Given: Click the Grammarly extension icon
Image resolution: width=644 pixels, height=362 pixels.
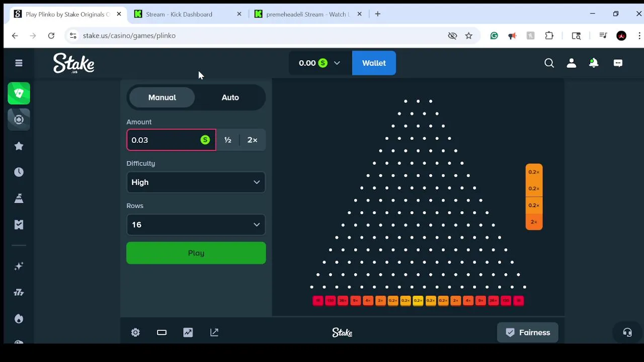Looking at the screenshot, I should (494, 36).
